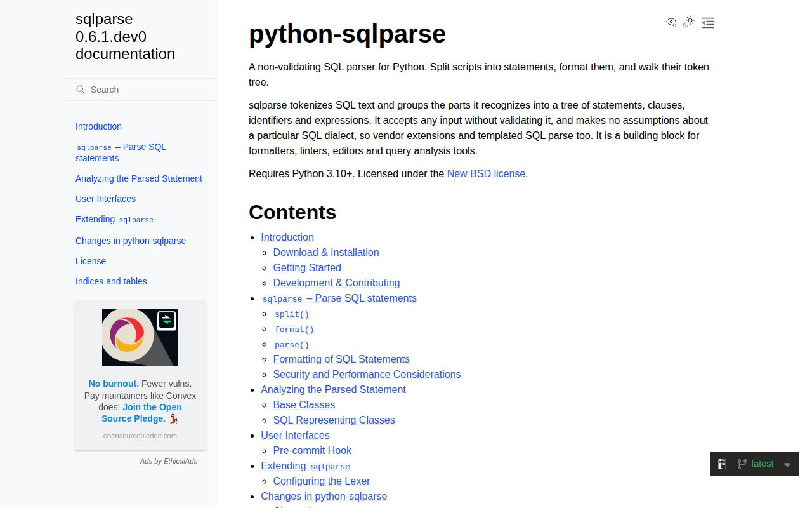
Task: Open Changes in python-sqlparse contents link
Action: point(324,496)
